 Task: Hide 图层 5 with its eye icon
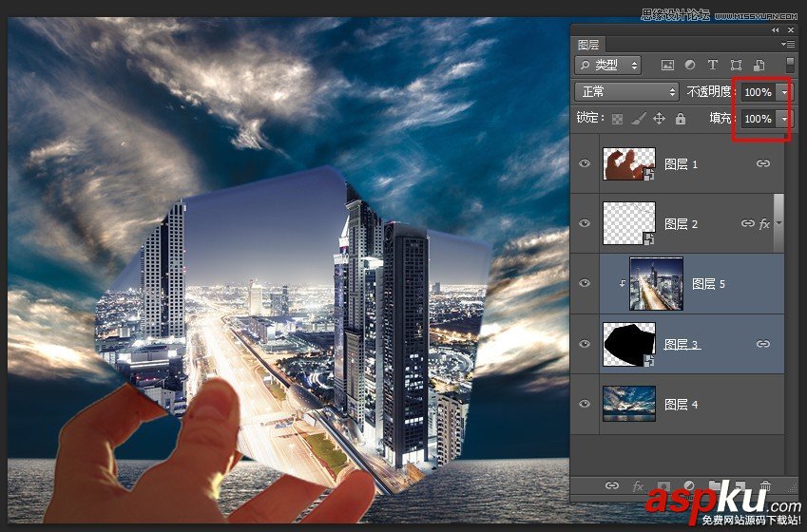[x=585, y=283]
